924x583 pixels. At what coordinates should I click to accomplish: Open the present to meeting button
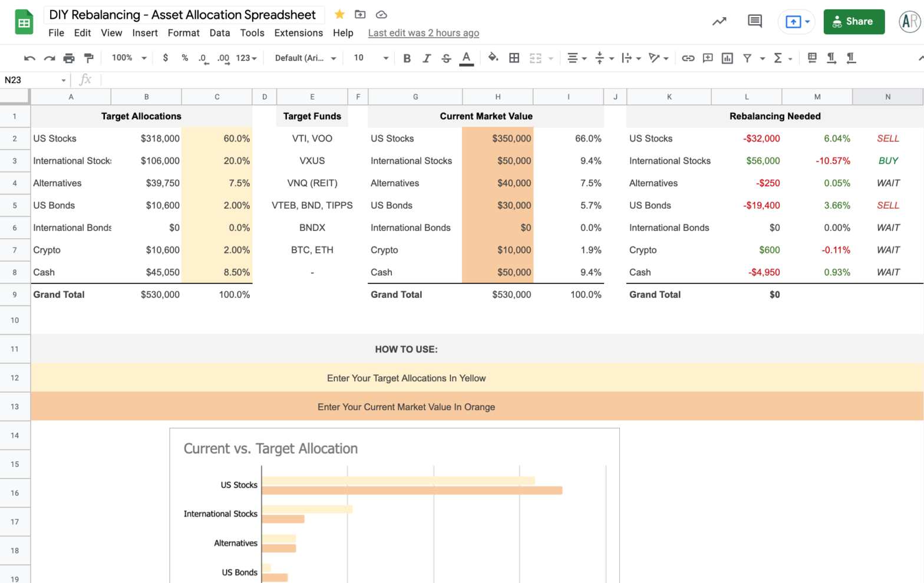[x=796, y=22]
